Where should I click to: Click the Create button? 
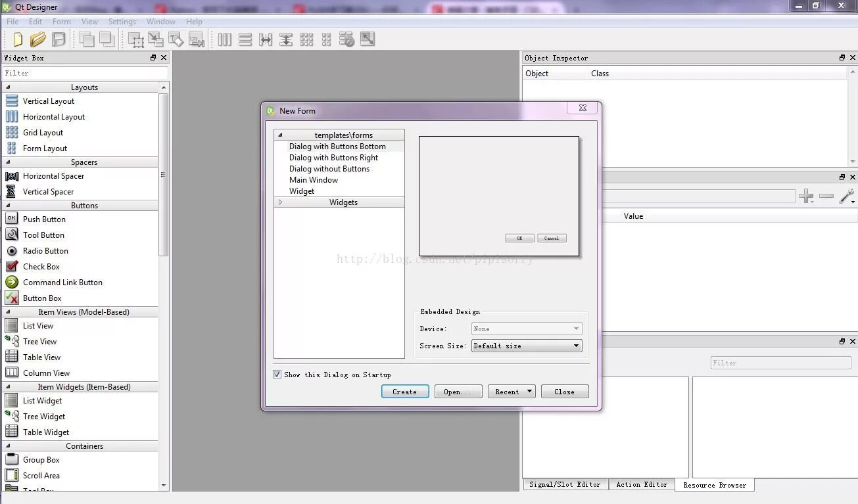pos(405,392)
